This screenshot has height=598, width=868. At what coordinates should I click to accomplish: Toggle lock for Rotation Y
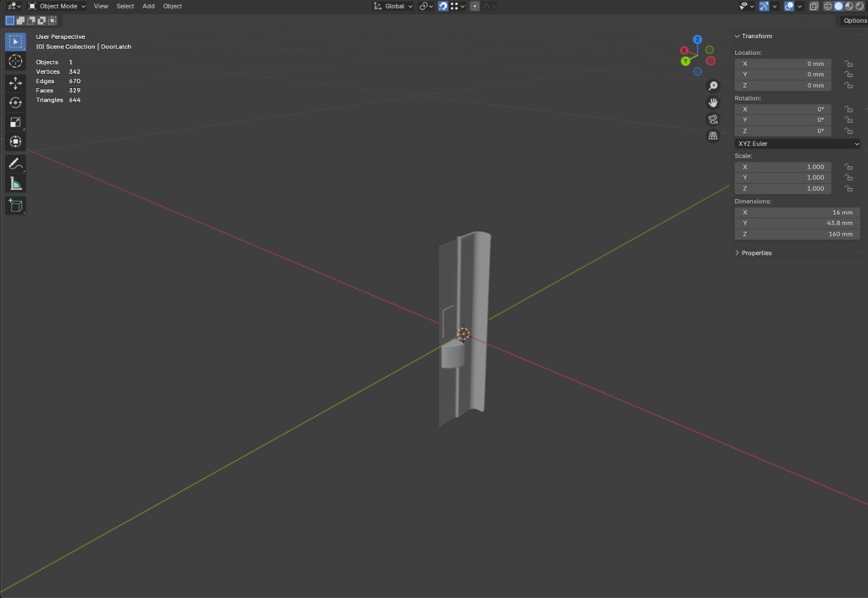click(849, 120)
